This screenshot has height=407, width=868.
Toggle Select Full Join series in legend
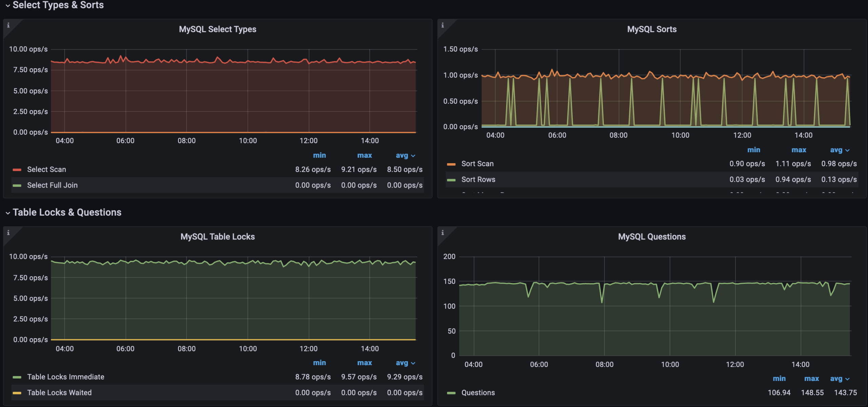tap(52, 186)
